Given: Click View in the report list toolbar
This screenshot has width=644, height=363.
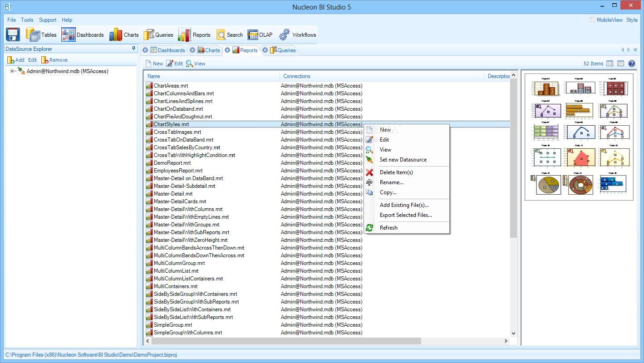Looking at the screenshot, I should click(196, 64).
